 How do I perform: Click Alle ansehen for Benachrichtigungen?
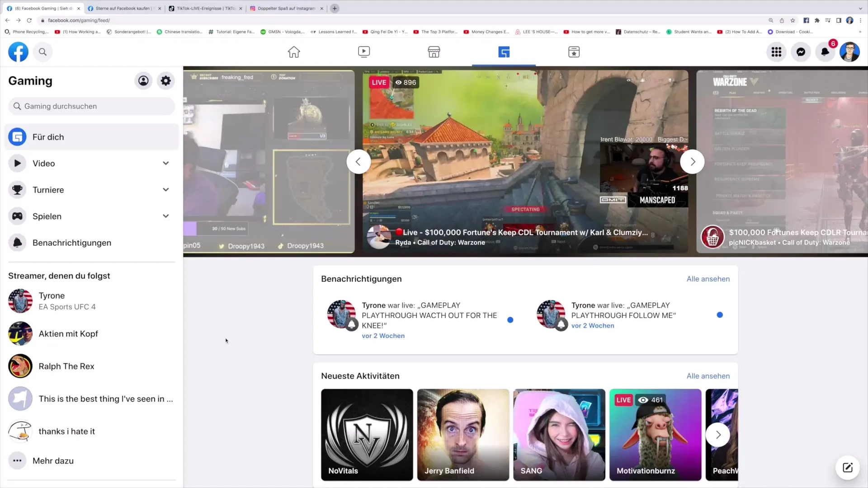(x=708, y=279)
